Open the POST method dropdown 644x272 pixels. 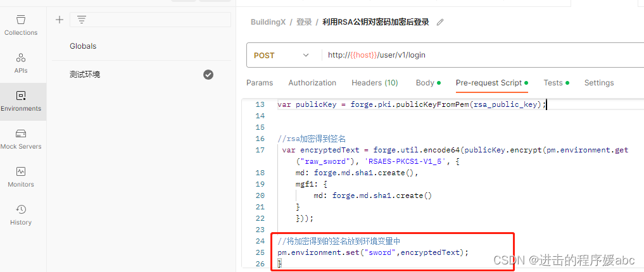pos(281,55)
